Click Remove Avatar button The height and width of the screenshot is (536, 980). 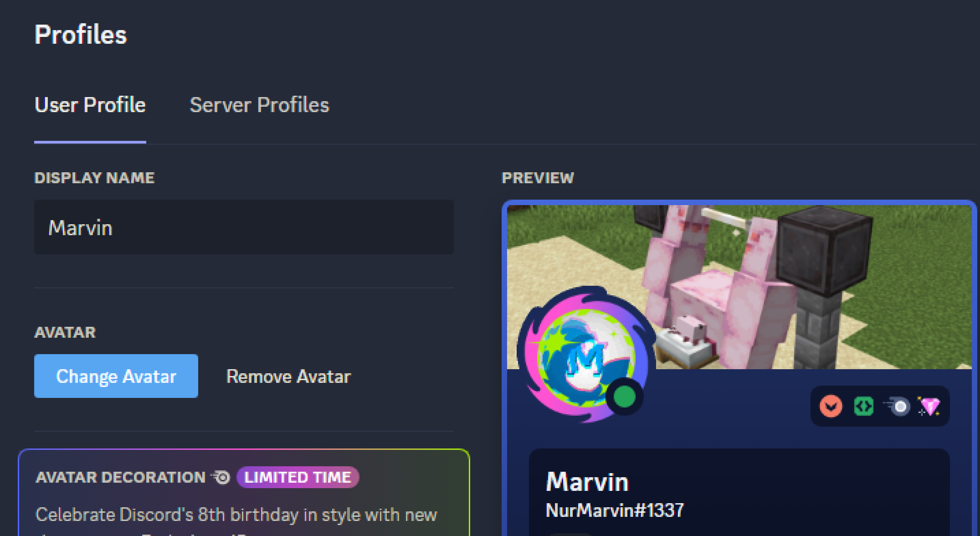pyautogui.click(x=288, y=376)
